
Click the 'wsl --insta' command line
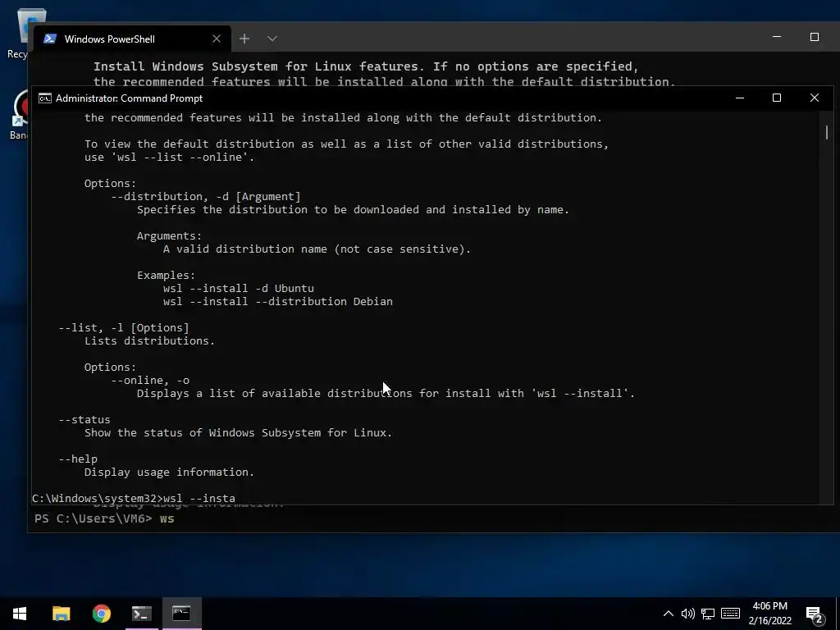(134, 498)
